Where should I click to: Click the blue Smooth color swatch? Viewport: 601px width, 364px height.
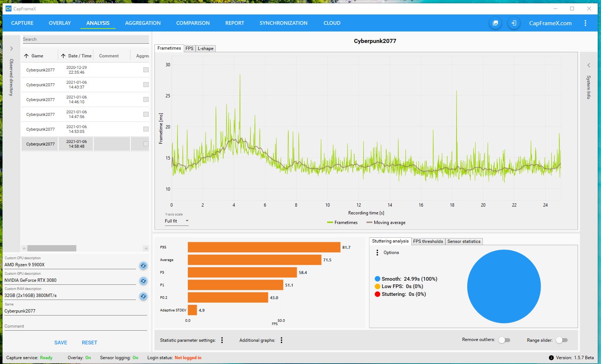pos(378,279)
